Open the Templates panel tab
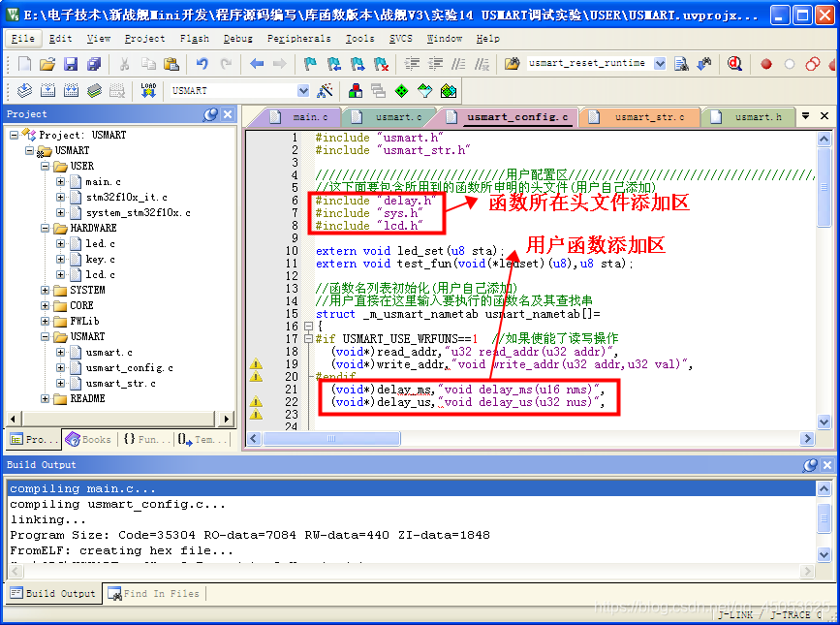 (202, 440)
